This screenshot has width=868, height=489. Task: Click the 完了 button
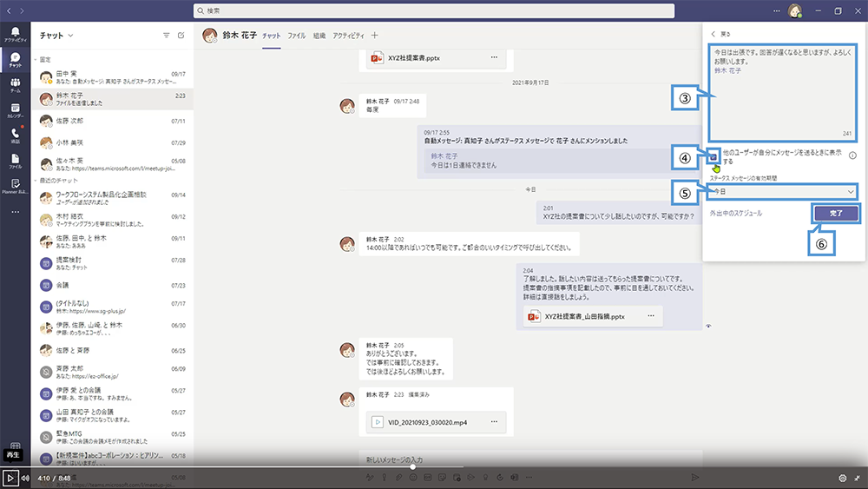coord(836,213)
